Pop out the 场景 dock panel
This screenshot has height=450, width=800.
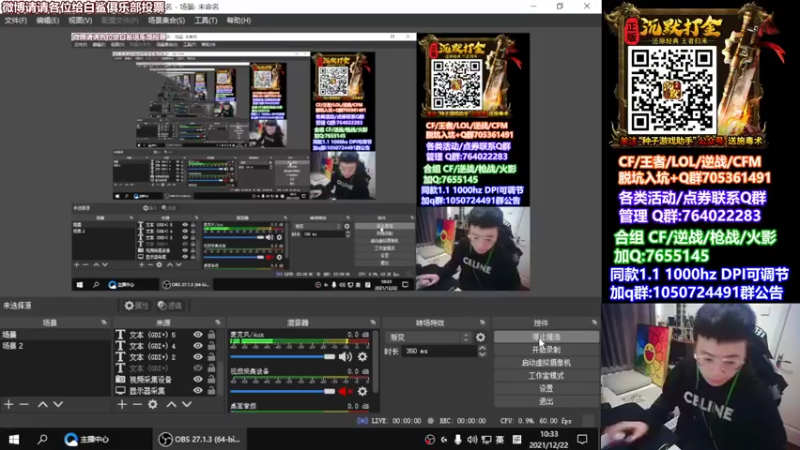pyautogui.click(x=104, y=322)
